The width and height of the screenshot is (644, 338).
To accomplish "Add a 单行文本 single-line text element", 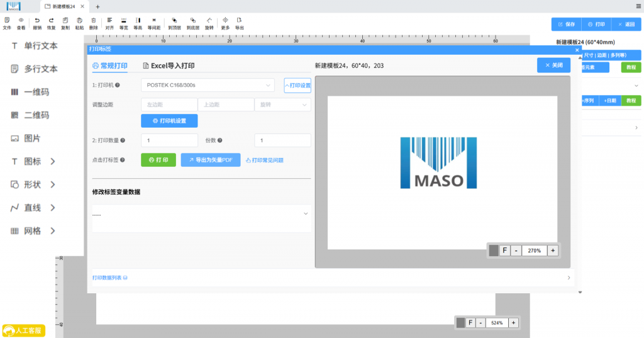I will click(34, 46).
